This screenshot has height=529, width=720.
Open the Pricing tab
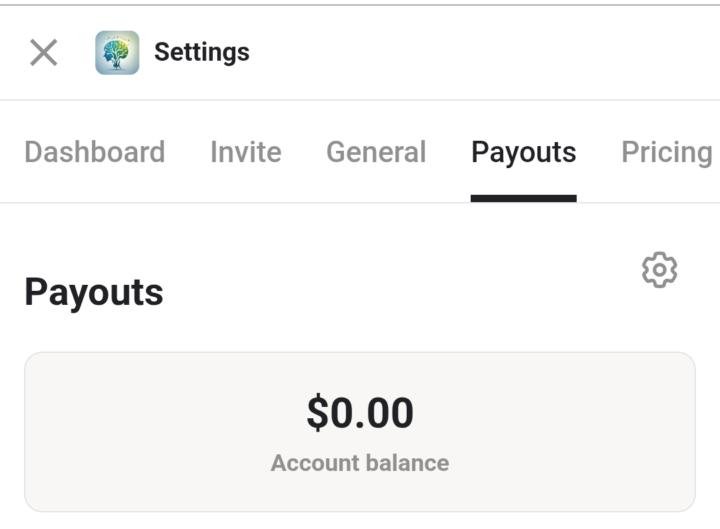pos(666,152)
